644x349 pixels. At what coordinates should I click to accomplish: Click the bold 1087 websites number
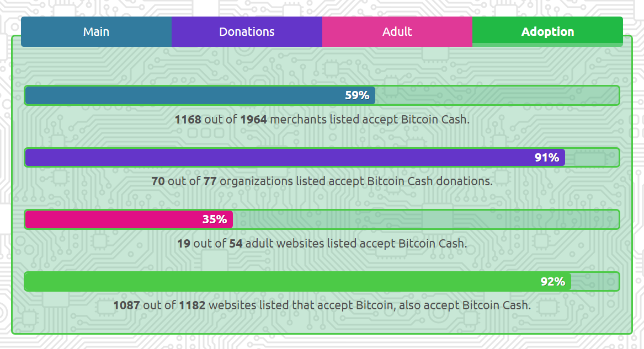[x=126, y=305]
